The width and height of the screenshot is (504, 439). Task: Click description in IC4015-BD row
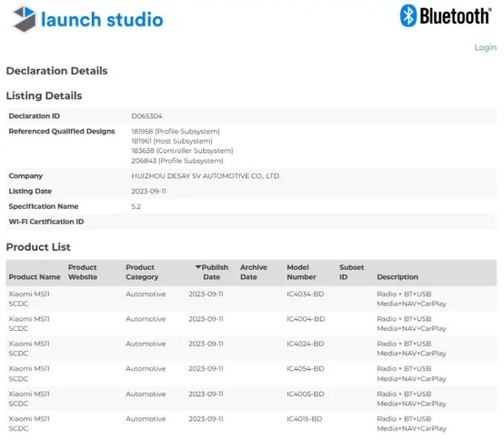(411, 424)
